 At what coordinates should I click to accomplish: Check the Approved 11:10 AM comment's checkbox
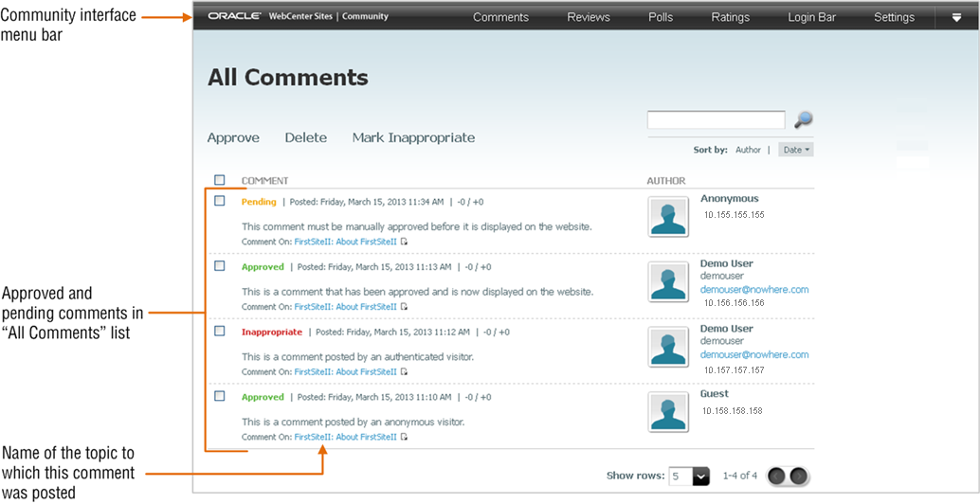pyautogui.click(x=219, y=396)
